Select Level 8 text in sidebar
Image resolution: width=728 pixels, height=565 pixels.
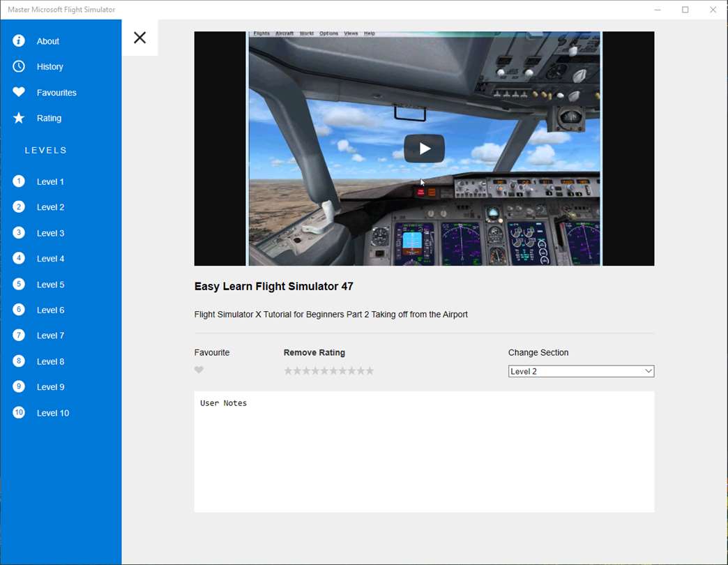click(x=50, y=361)
